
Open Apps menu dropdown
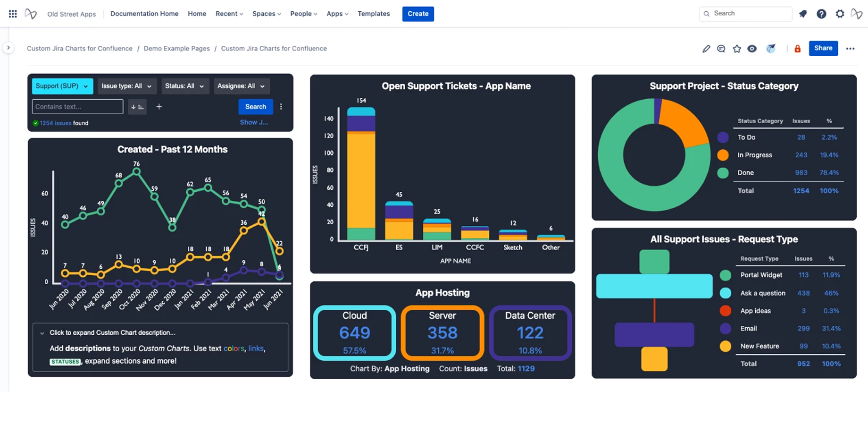click(337, 14)
